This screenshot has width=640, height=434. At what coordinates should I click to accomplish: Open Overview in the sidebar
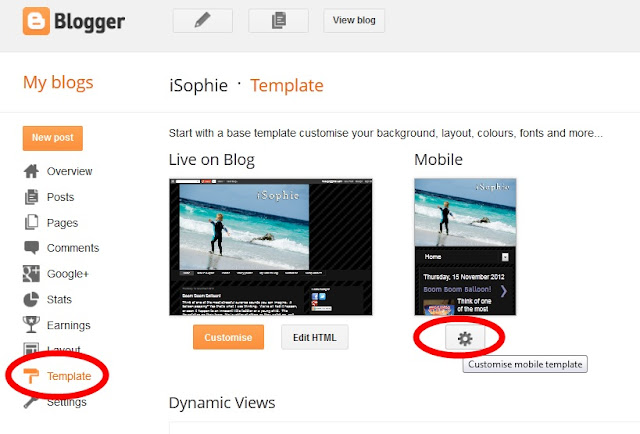[x=69, y=171]
